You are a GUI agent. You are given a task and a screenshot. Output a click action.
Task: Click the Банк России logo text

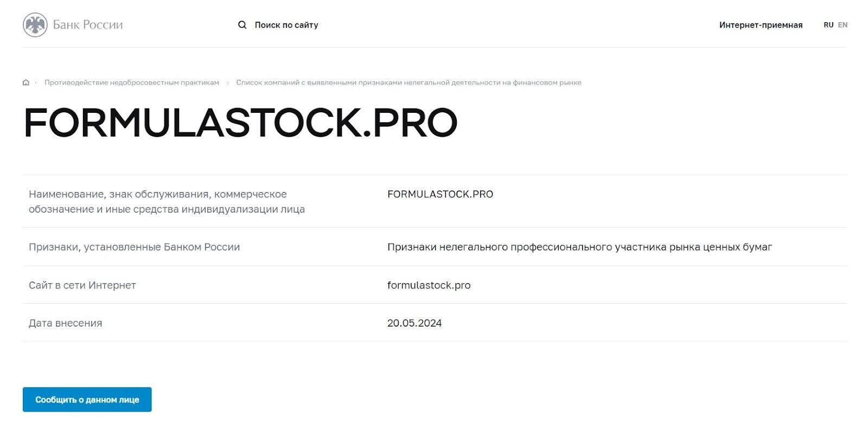point(88,25)
